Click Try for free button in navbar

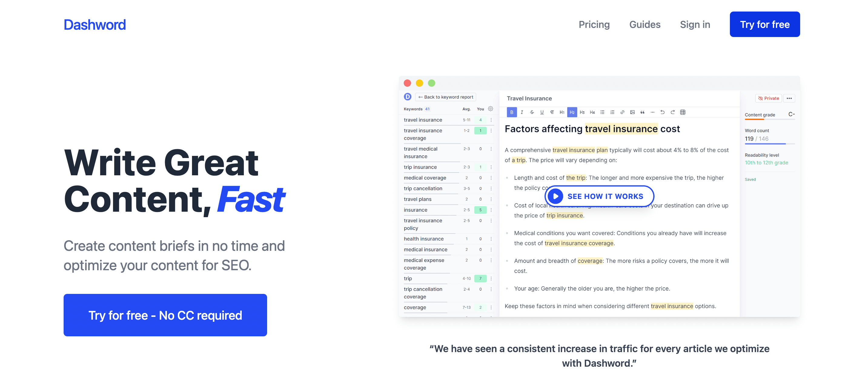click(x=764, y=24)
